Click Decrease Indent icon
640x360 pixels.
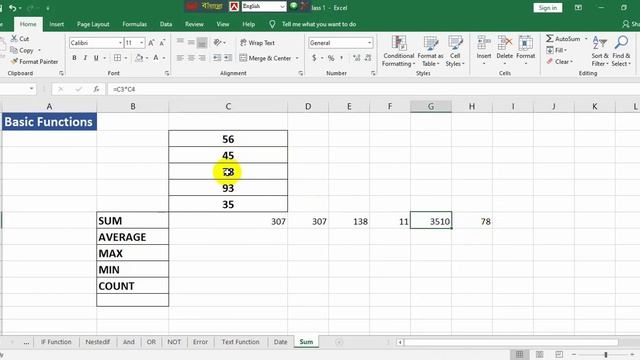click(217, 58)
